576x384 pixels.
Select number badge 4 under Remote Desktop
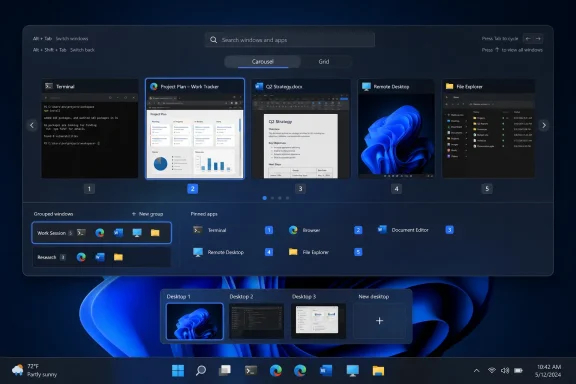396,189
